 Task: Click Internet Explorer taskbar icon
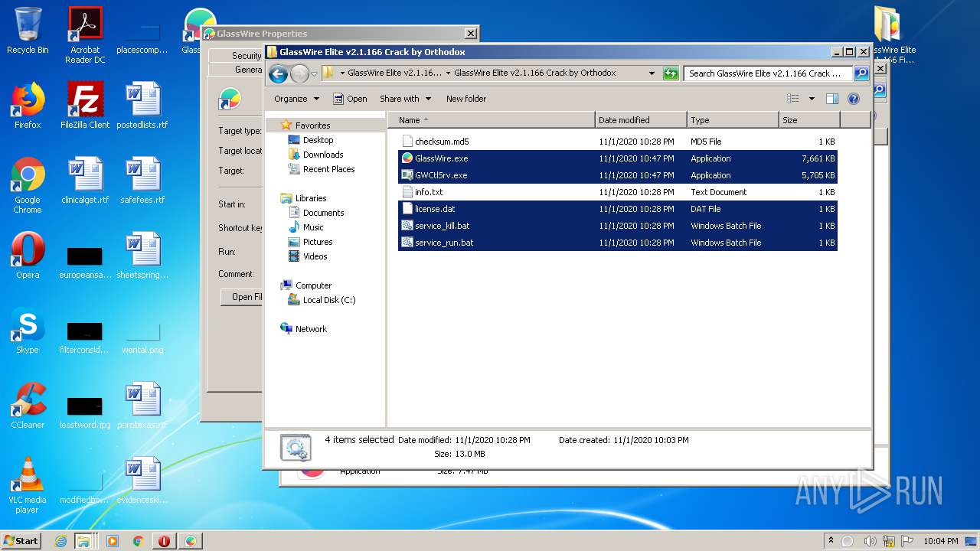61,541
